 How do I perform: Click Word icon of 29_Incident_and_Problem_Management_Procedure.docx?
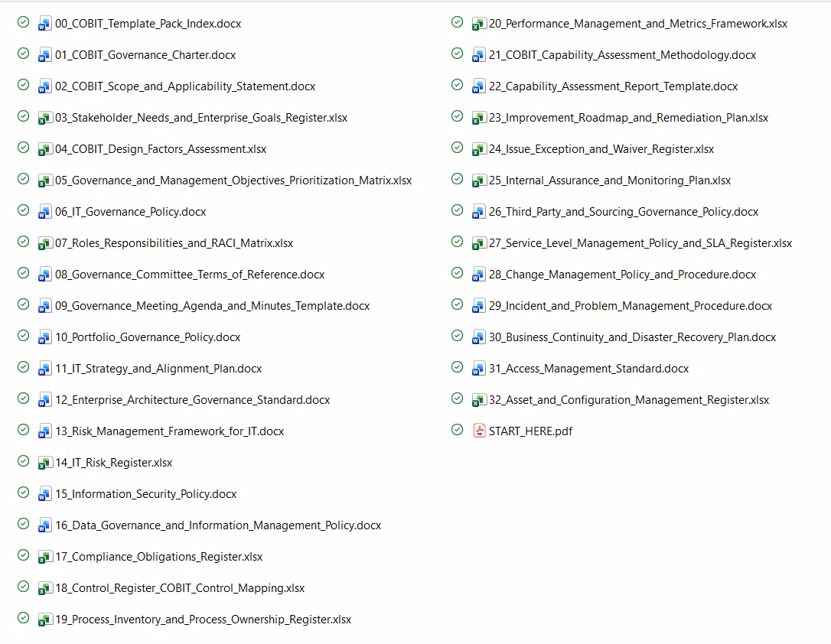coord(478,306)
